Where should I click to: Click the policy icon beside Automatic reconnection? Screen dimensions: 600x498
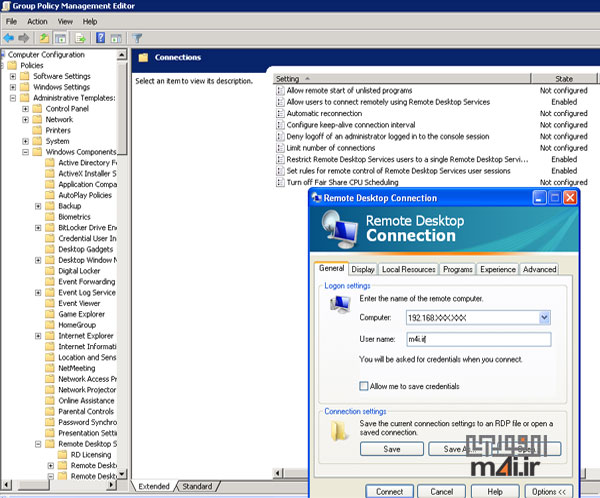click(280, 113)
